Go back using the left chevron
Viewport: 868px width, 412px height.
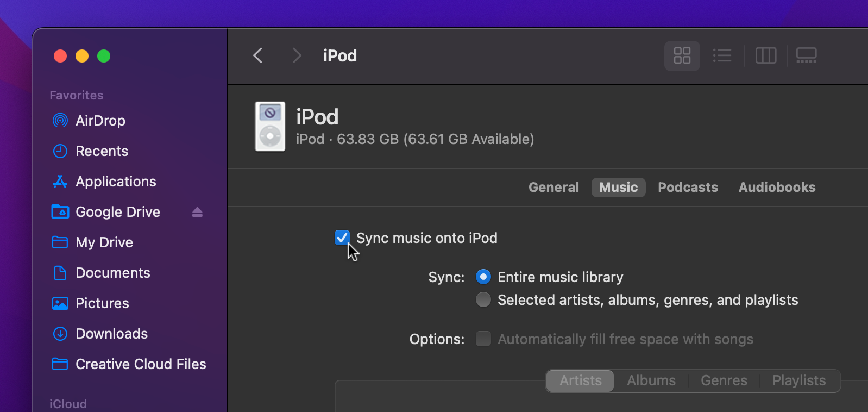(x=258, y=55)
